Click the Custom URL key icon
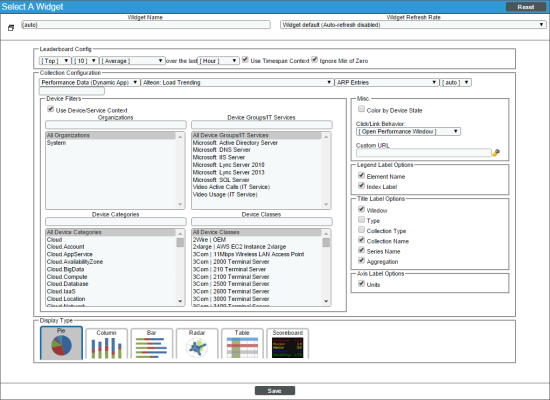 (496, 153)
